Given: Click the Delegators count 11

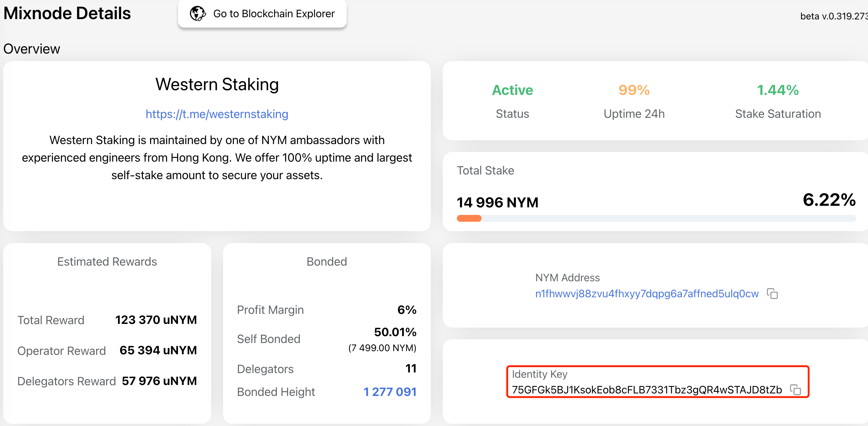Looking at the screenshot, I should click(x=411, y=368).
